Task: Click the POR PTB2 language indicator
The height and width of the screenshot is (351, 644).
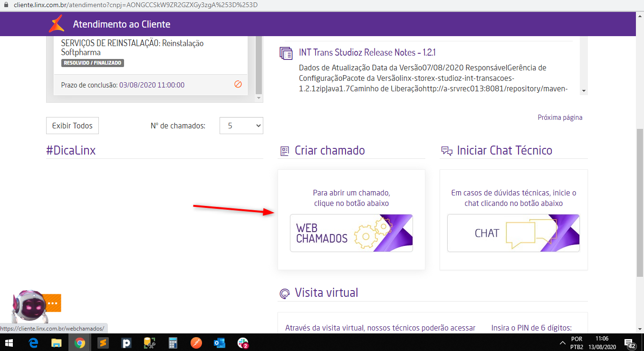Action: [x=577, y=342]
